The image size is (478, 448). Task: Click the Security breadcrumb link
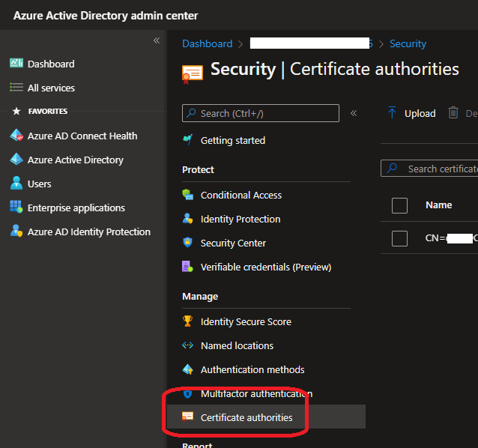point(408,44)
